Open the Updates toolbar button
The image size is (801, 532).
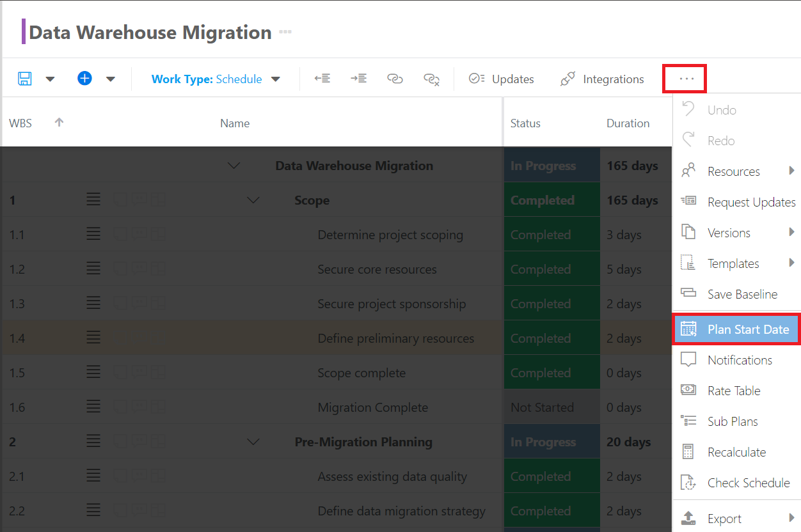click(502, 79)
